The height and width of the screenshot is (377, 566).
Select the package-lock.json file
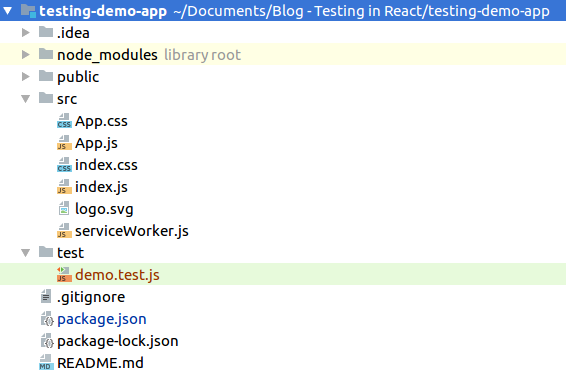coord(118,341)
